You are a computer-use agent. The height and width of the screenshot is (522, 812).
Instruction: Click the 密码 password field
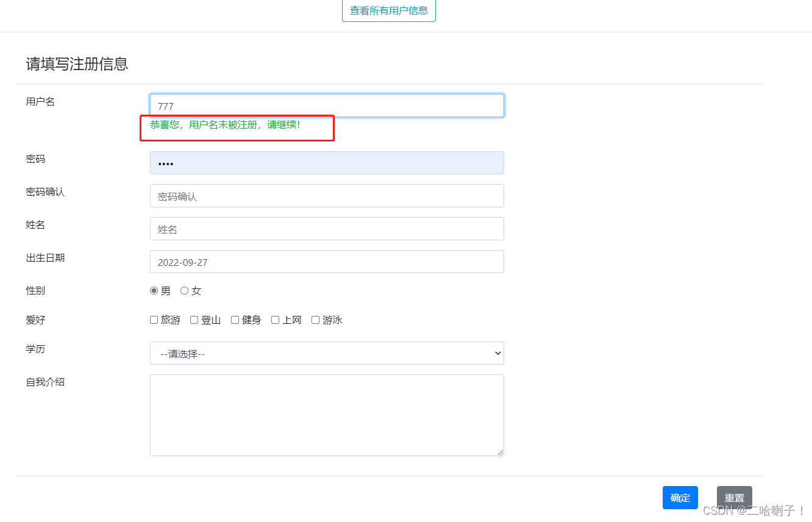point(327,163)
